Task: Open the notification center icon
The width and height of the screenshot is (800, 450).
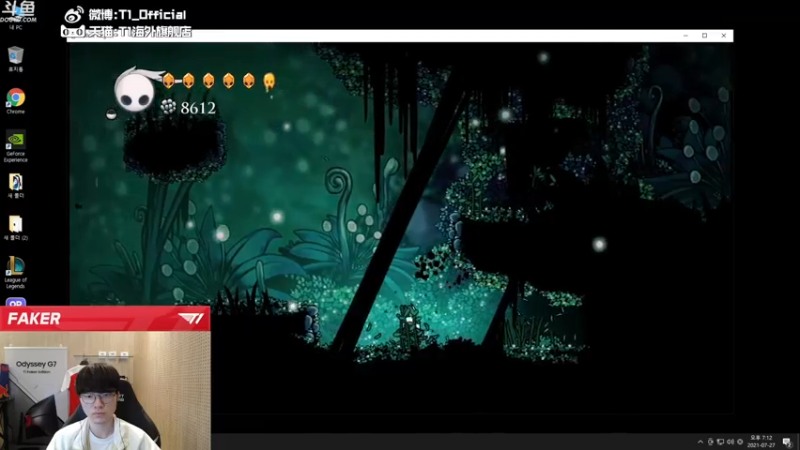Action: tap(787, 442)
